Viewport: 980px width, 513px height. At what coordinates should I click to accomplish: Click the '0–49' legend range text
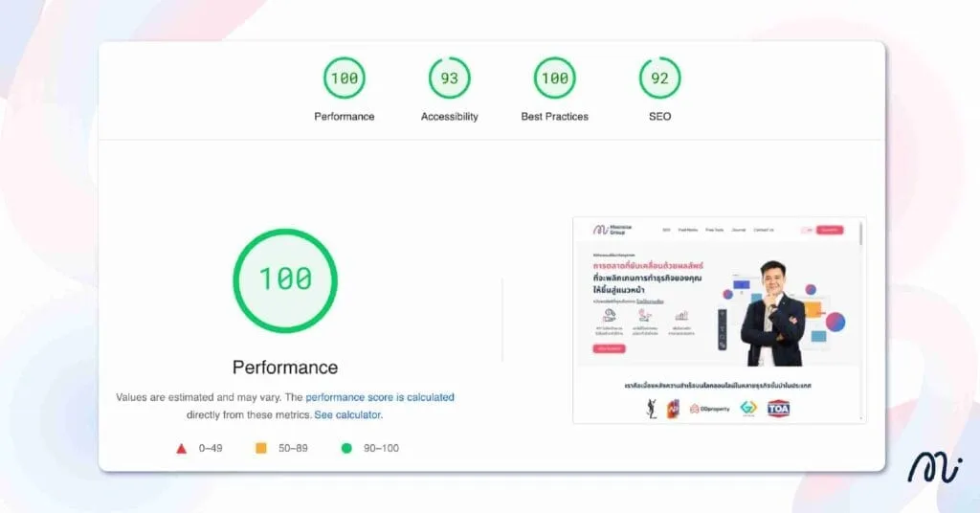[211, 448]
